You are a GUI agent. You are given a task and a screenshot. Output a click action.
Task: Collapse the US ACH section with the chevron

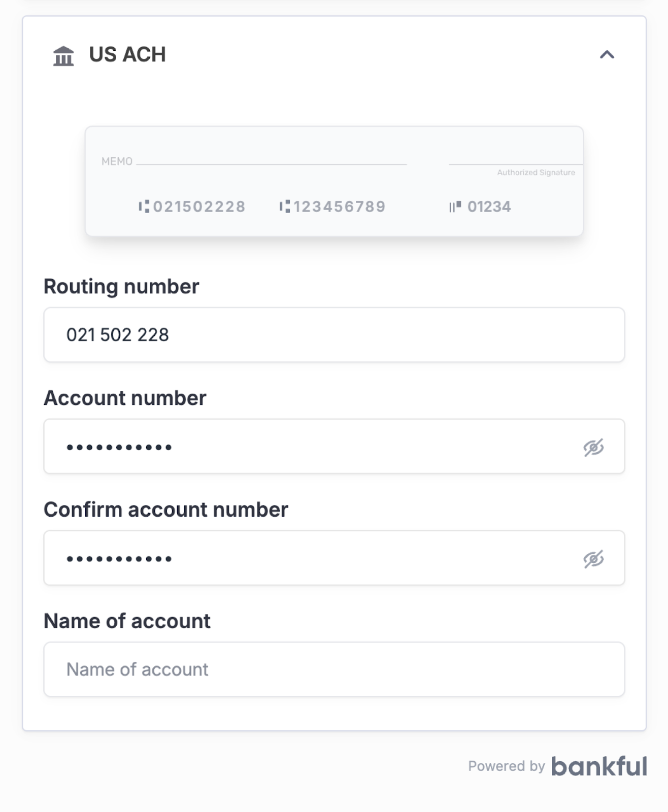tap(607, 54)
